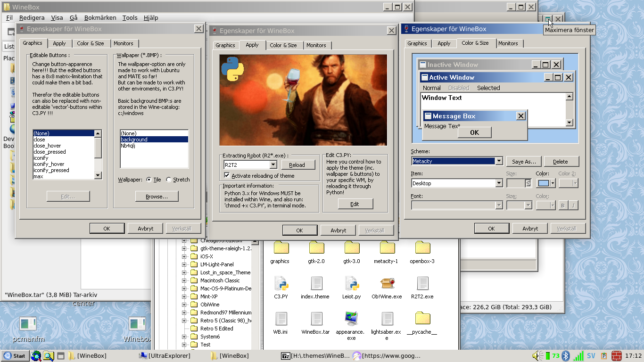
Task: Select the pcmanfm desktop shortcut
Action: pos(28,324)
